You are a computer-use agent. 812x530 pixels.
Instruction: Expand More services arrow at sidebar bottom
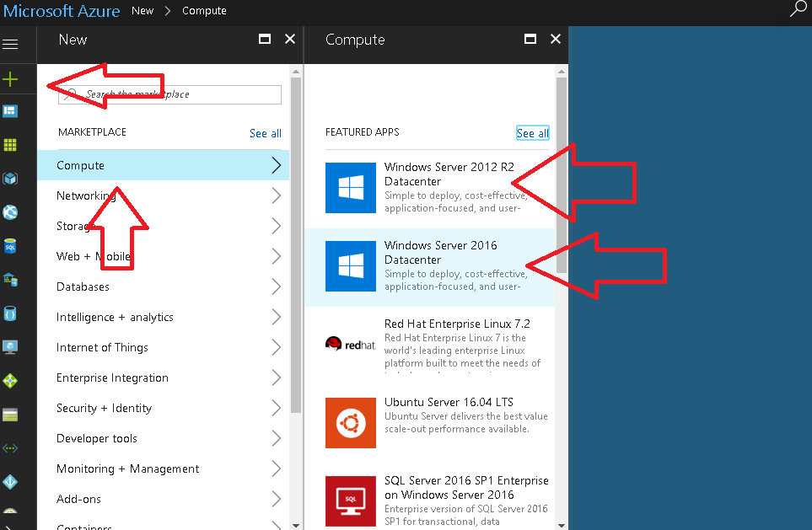pyautogui.click(x=9, y=527)
